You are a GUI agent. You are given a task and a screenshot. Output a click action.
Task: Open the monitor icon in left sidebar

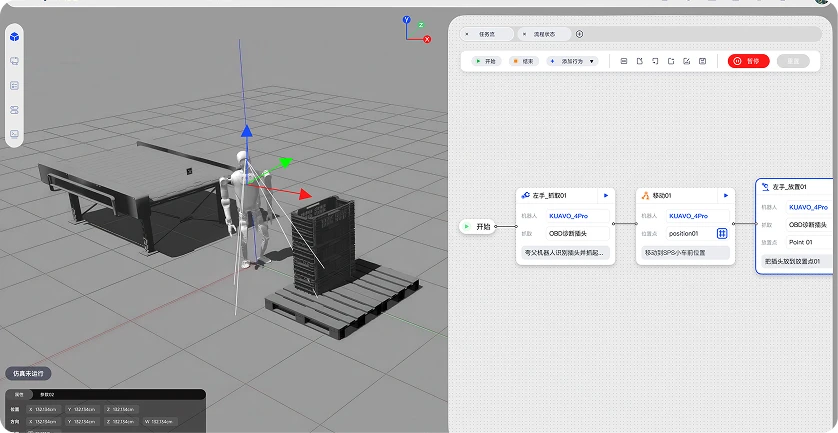tap(14, 61)
